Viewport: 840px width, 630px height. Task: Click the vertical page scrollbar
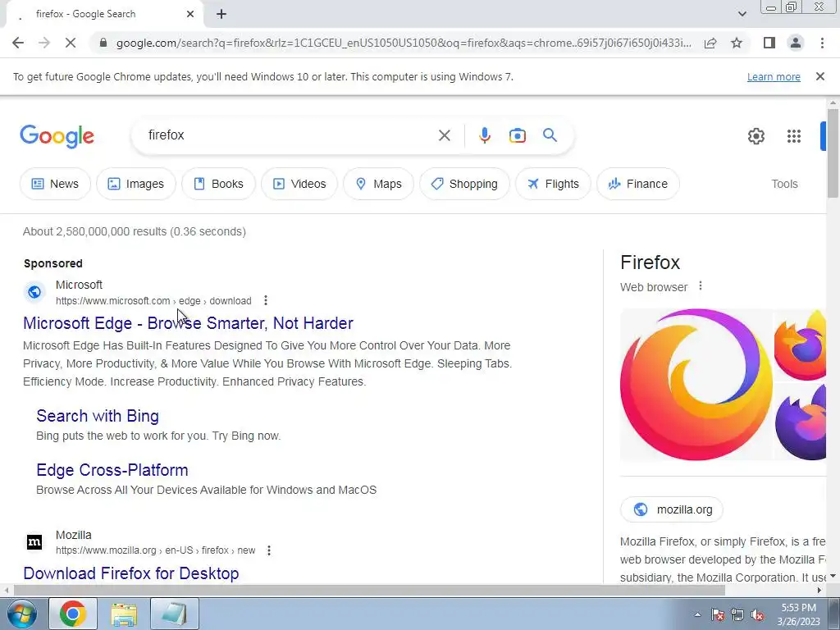coord(832,153)
